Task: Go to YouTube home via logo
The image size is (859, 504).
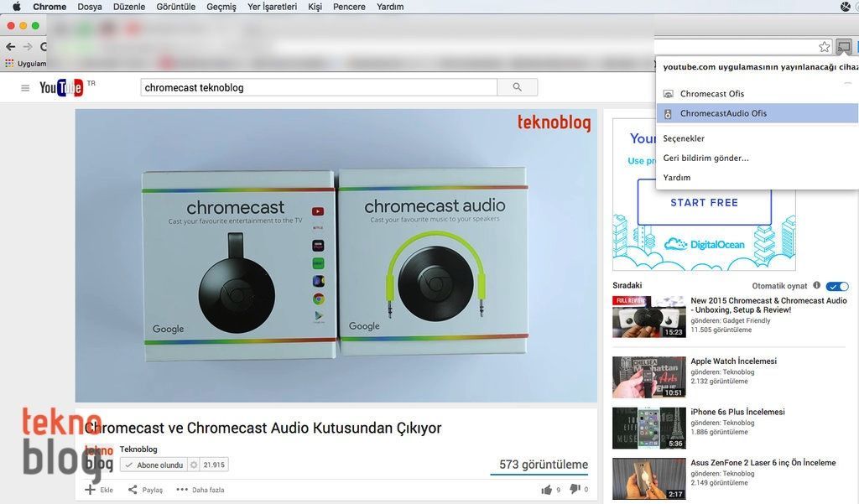Action: tap(61, 87)
